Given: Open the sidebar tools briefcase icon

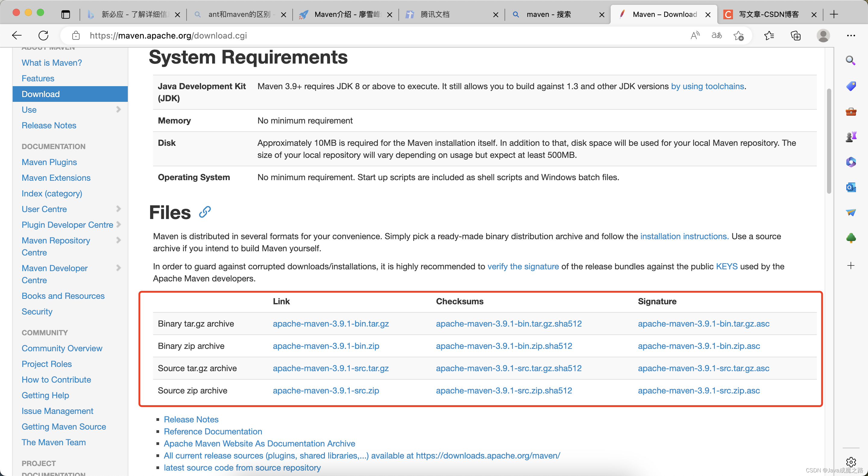Looking at the screenshot, I should pyautogui.click(x=851, y=111).
